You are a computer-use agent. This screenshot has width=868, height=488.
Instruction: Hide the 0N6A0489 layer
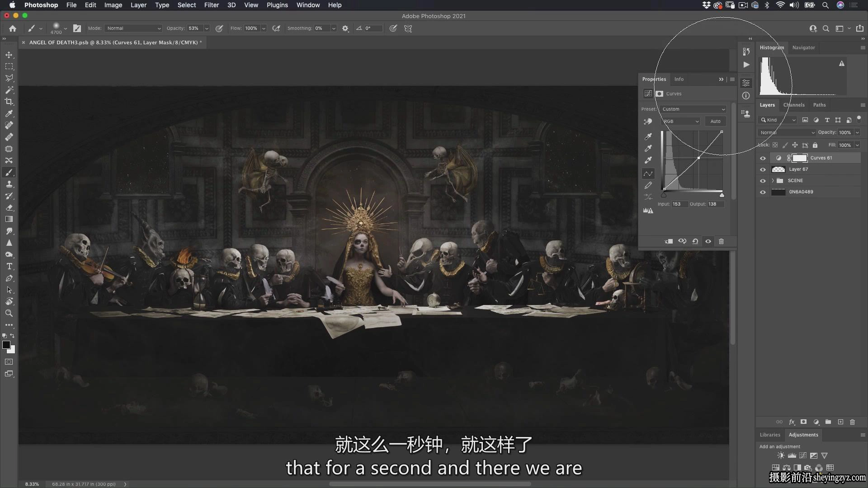763,192
